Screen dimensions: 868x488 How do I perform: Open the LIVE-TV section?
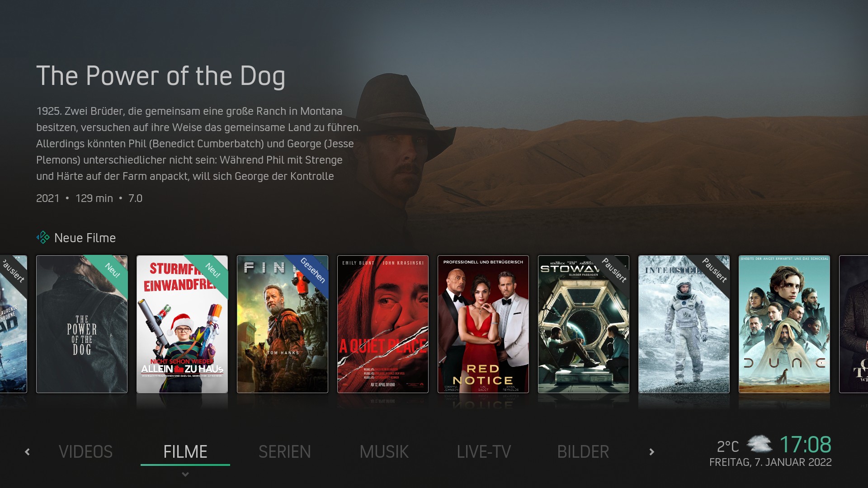[x=484, y=452]
